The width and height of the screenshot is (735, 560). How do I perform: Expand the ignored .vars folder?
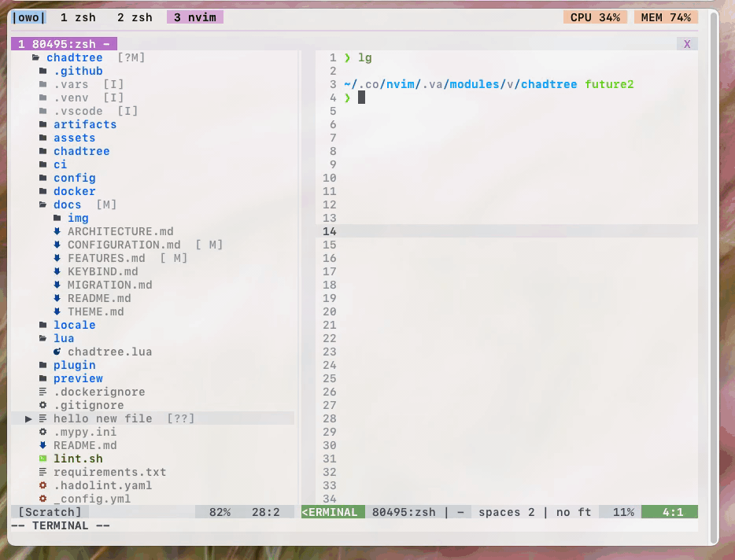pyautogui.click(x=43, y=84)
